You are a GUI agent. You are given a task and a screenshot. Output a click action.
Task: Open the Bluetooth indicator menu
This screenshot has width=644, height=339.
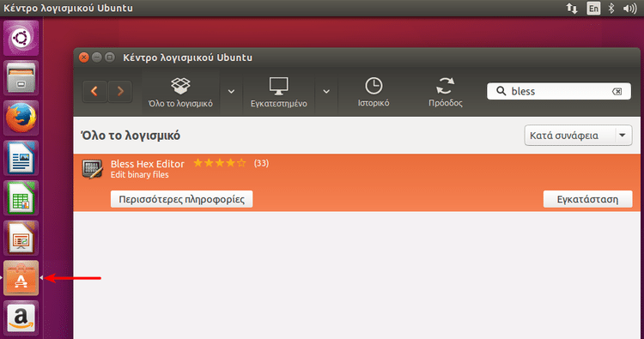click(x=611, y=9)
